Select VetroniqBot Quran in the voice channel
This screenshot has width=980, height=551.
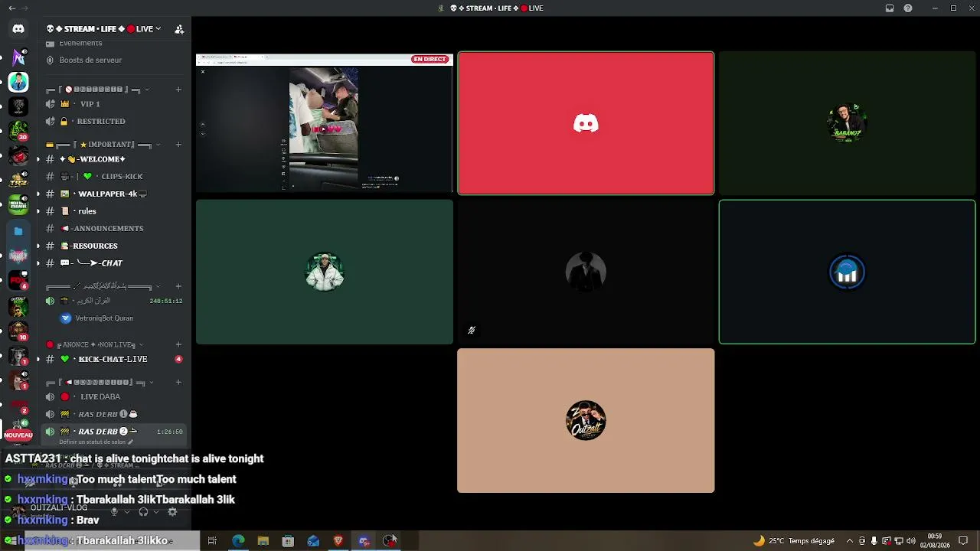tap(97, 318)
